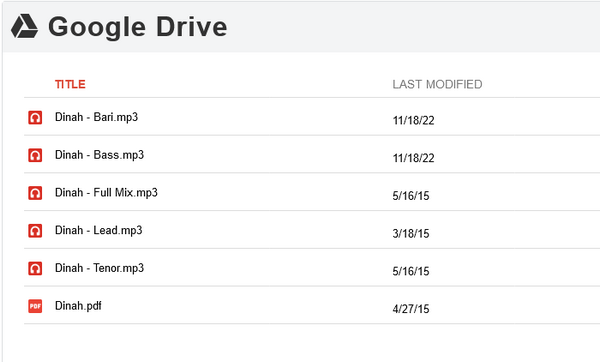Open the Dinah - Full Mix.mp3 file
The width and height of the screenshot is (600, 362).
click(106, 192)
